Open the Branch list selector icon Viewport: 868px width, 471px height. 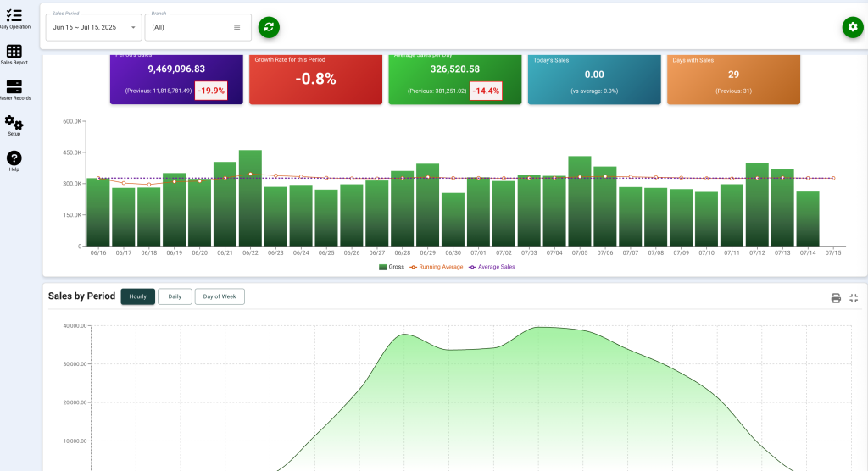(x=237, y=27)
